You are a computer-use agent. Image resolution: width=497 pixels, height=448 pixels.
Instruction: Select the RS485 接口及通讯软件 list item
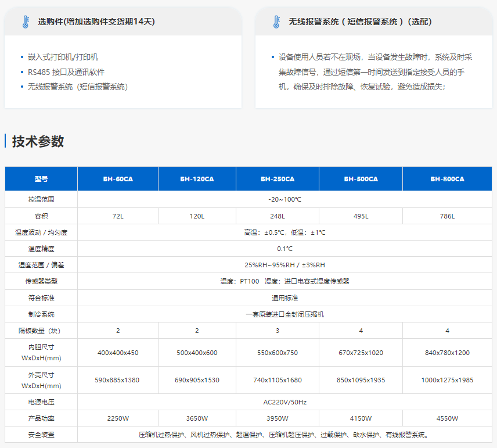click(x=66, y=72)
